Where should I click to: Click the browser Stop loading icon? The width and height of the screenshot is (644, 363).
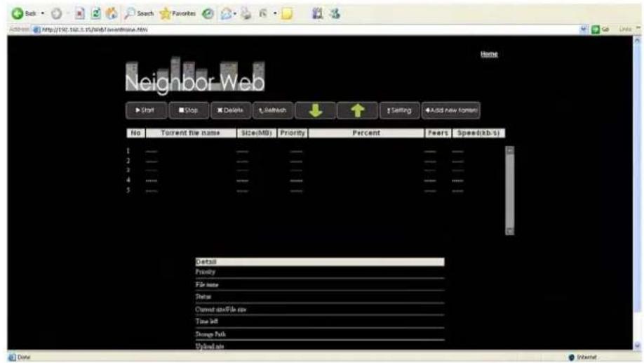80,14
